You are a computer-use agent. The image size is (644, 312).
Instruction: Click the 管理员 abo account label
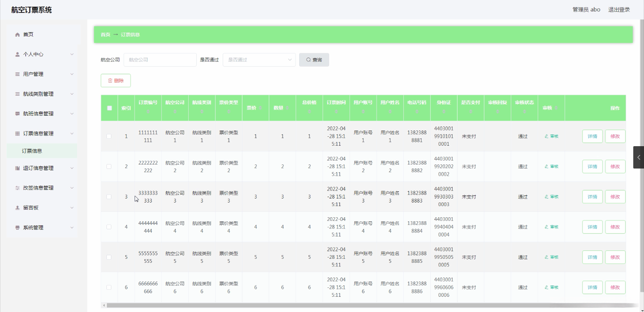tap(586, 9)
